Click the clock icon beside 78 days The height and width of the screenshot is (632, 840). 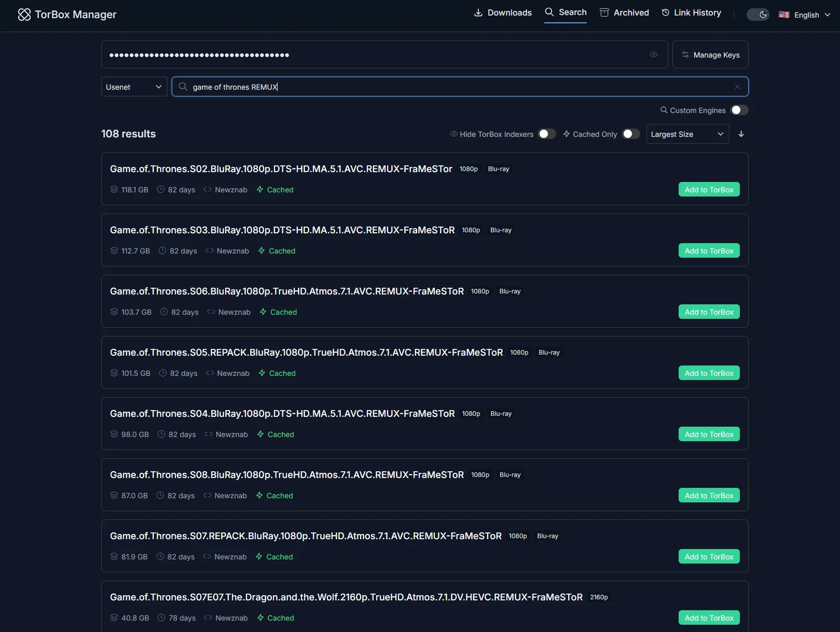(161, 617)
